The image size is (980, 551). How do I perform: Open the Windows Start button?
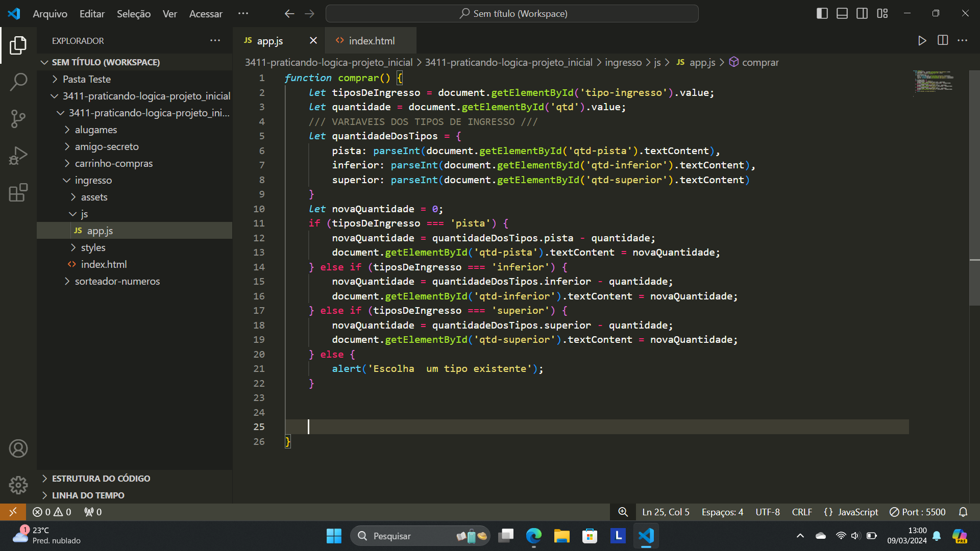pos(334,536)
